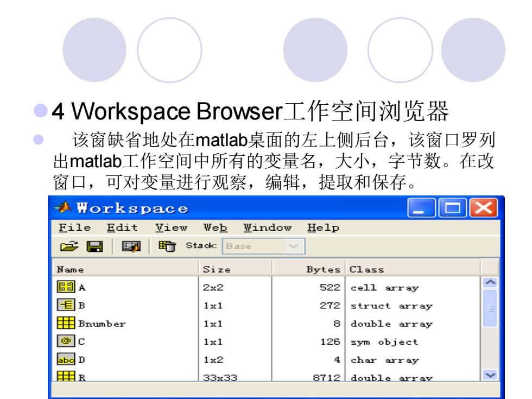Select the struct icon for variable B
The image size is (532, 399).
click(66, 305)
